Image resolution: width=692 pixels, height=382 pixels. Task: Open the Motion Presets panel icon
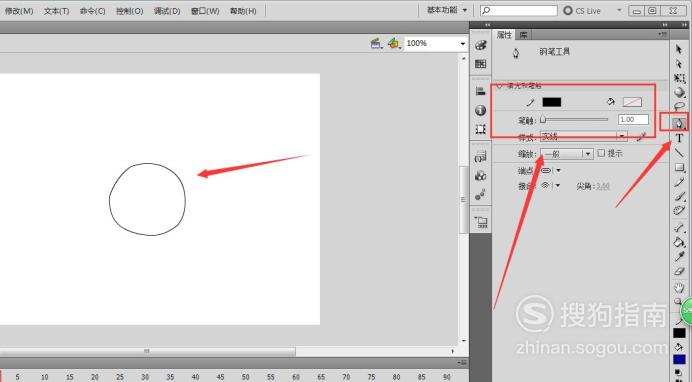(481, 195)
